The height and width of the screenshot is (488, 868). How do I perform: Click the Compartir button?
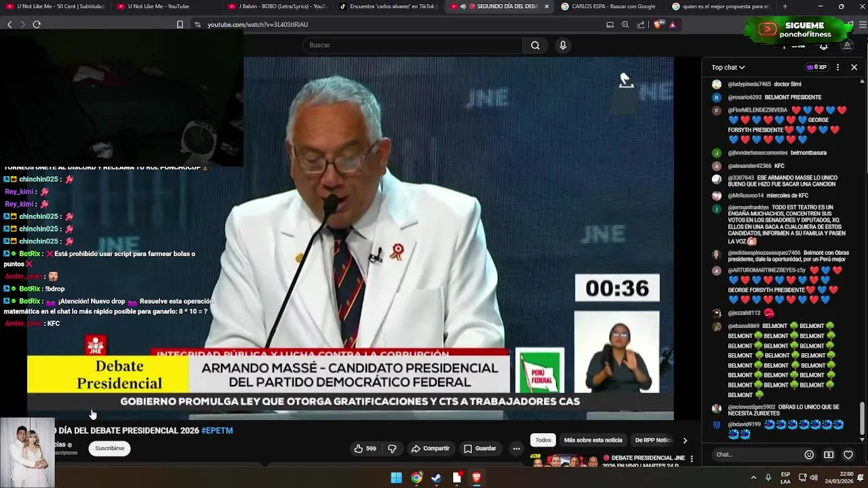pyautogui.click(x=431, y=448)
